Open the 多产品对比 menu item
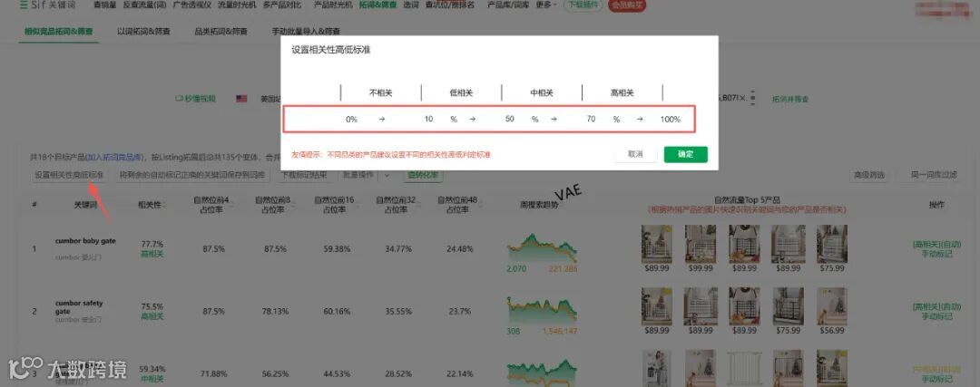980x387 pixels. click(282, 5)
